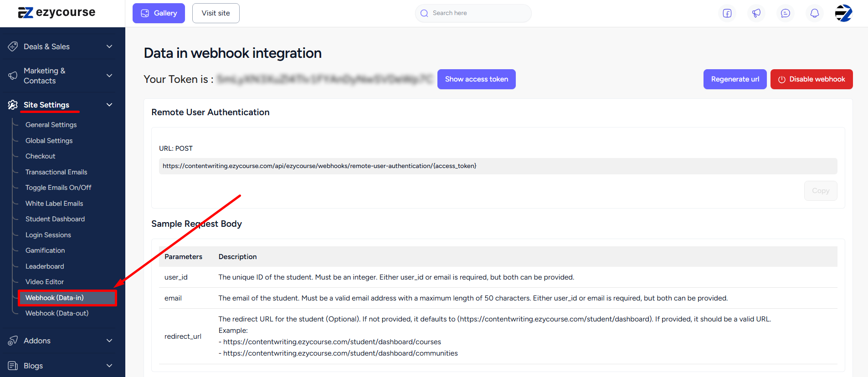The height and width of the screenshot is (377, 868).
Task: Click the search magnifier icon
Action: click(x=424, y=13)
